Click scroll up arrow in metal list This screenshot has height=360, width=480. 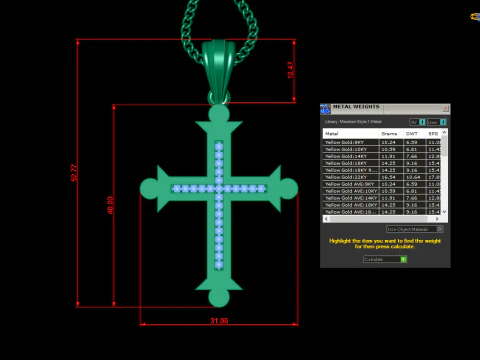point(444,132)
